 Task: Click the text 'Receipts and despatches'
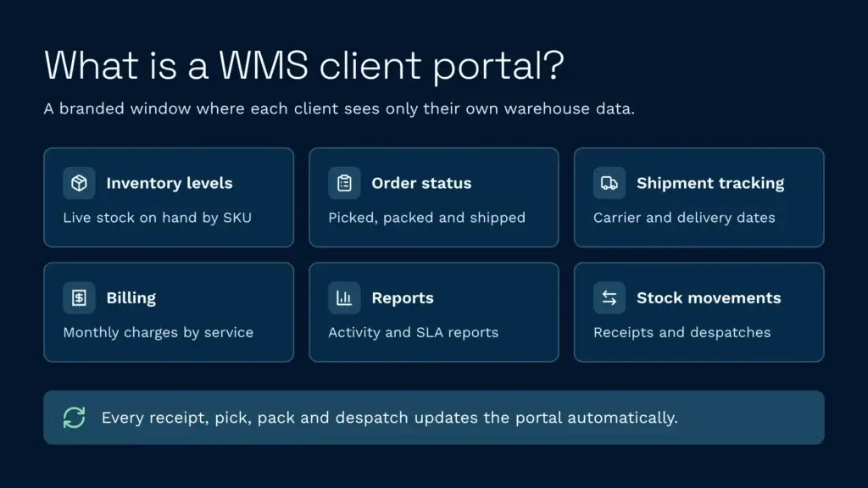click(682, 332)
